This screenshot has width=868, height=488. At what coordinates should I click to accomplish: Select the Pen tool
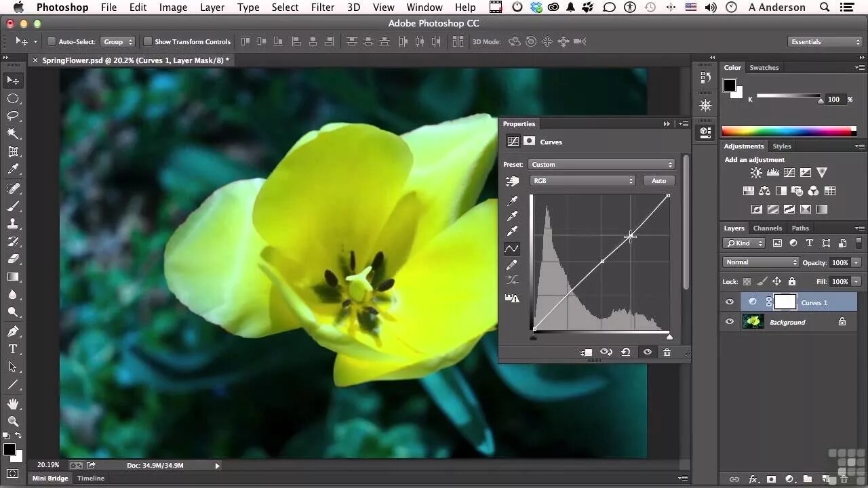click(13, 331)
